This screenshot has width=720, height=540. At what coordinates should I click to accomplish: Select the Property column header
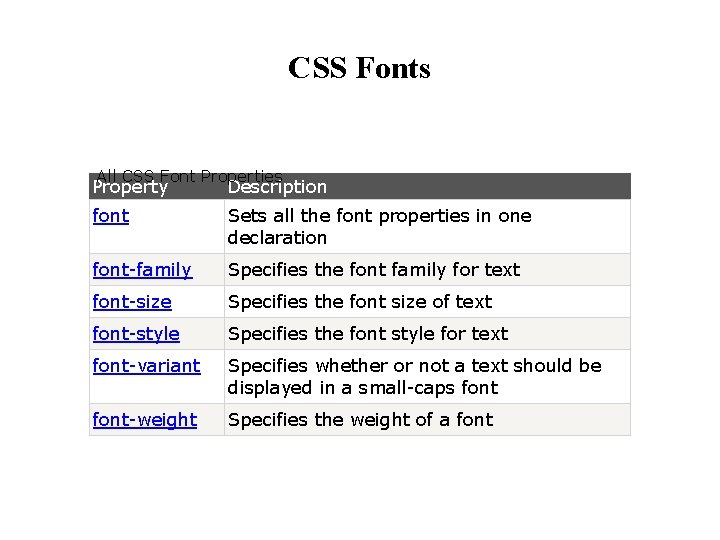130,187
